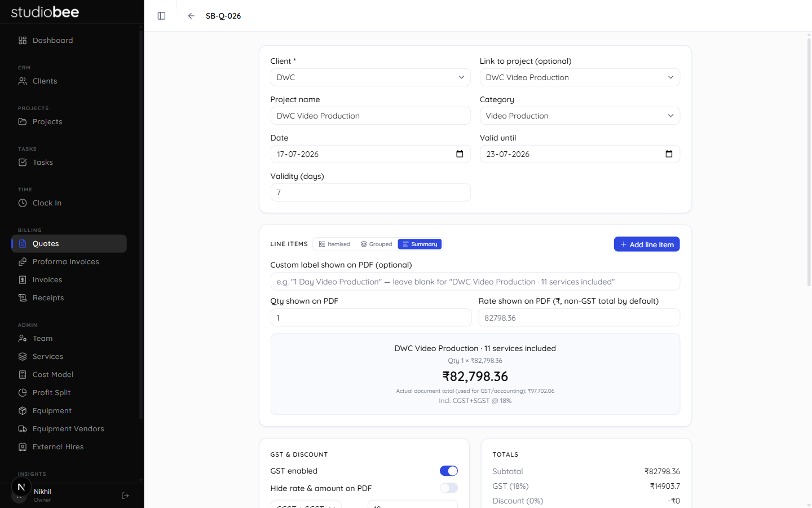Click the Projects folder icon
Image resolution: width=812 pixels, height=508 pixels.
[23, 122]
